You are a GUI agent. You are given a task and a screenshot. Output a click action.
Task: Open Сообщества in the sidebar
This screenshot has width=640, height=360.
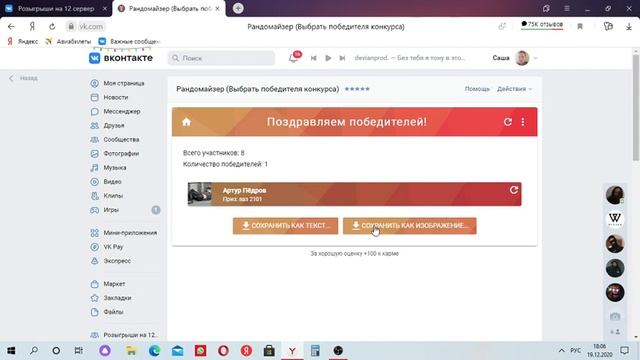point(121,140)
